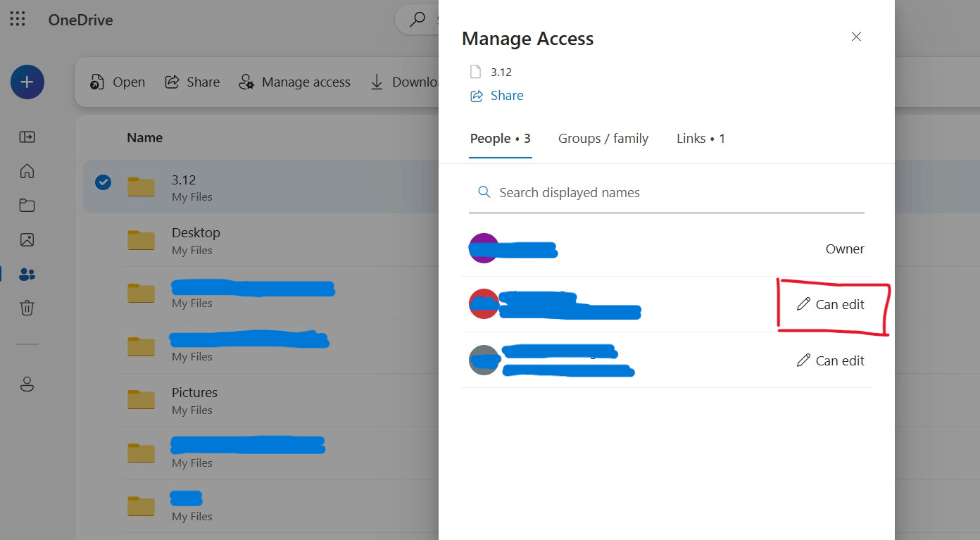Click Manage access in the toolbar
The image size is (980, 540).
[295, 82]
